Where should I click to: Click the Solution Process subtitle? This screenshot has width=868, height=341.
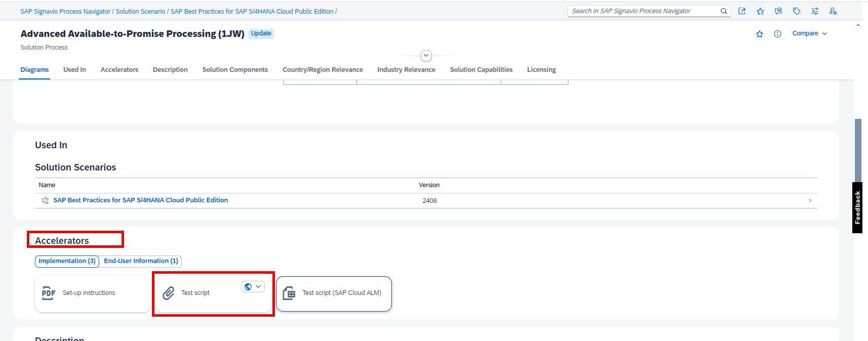pos(44,48)
